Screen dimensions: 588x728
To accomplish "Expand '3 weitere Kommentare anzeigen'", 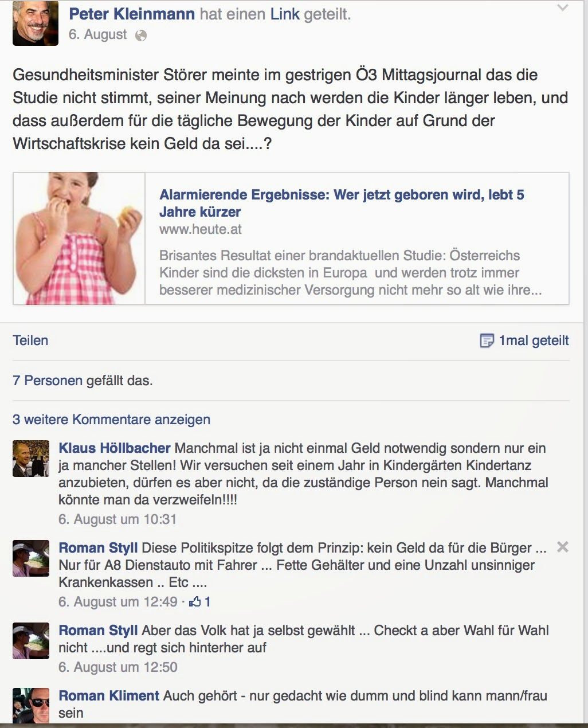I will pos(111,420).
